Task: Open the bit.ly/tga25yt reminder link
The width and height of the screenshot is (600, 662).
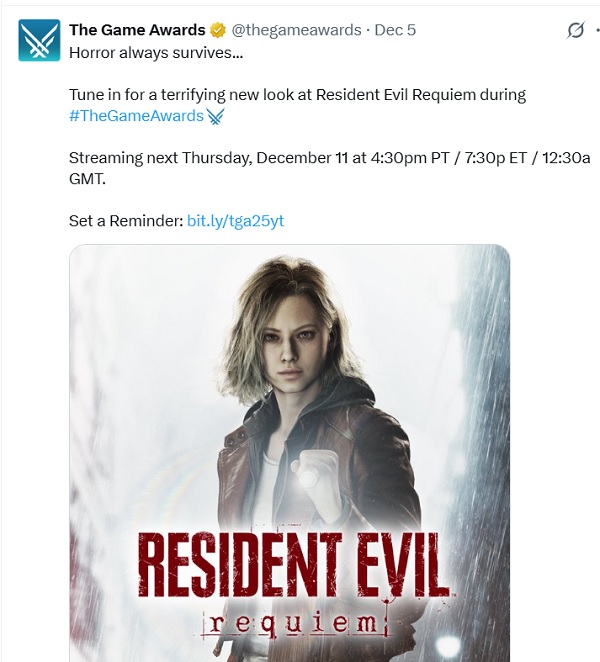Action: point(235,221)
